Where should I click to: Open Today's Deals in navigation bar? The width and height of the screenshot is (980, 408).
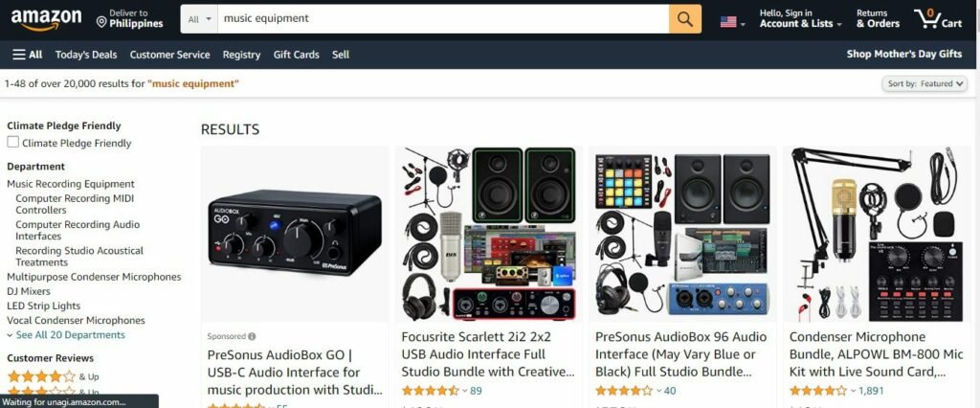click(86, 55)
